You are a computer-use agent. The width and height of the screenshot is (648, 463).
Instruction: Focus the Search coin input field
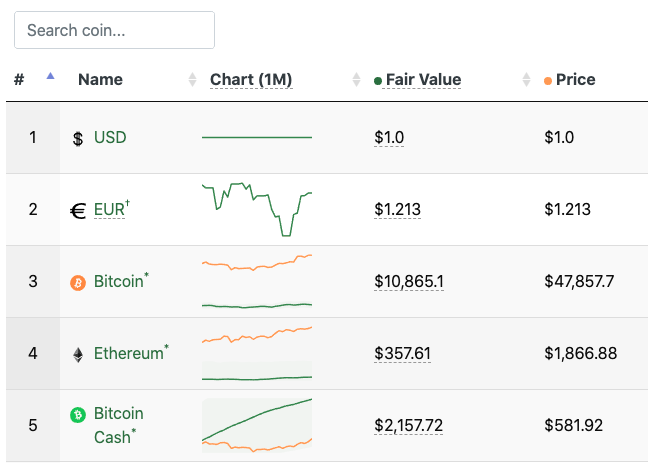(114, 30)
